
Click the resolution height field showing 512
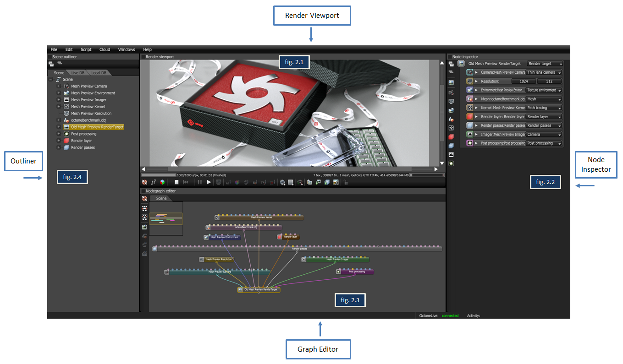coord(550,81)
